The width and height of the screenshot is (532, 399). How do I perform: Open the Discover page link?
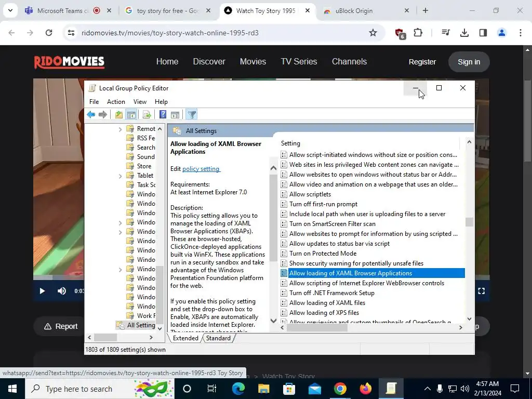[209, 61]
